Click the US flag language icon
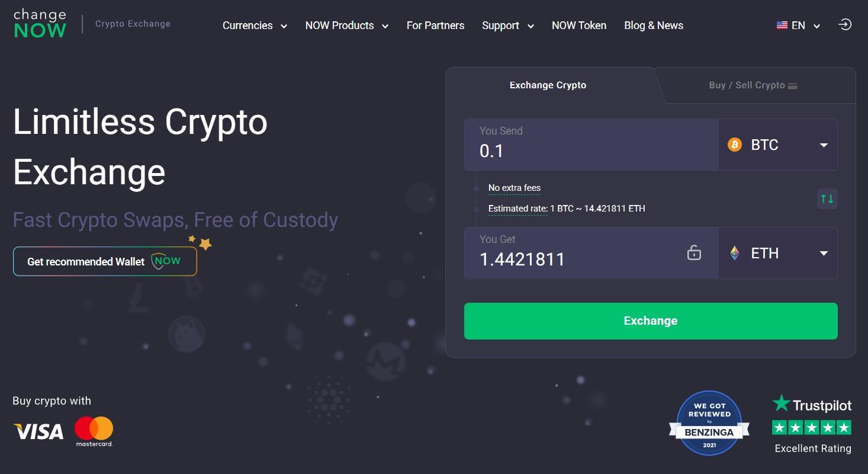Viewport: 868px width, 474px height. 782,25
